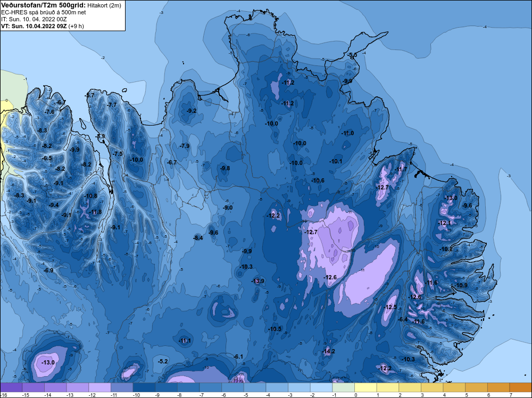Pick the legend swatch between -12 and -11
Image resolution: width=532 pixels, height=398 pixels.
click(x=100, y=387)
